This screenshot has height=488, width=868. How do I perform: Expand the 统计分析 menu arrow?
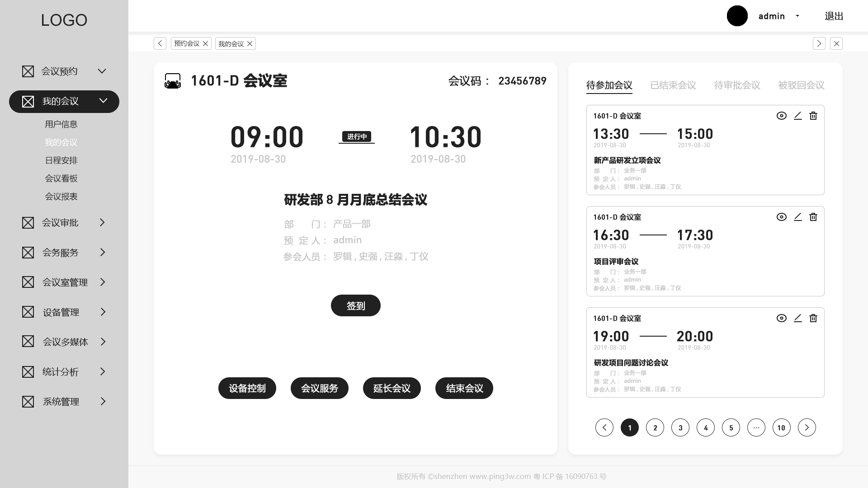[x=103, y=371]
